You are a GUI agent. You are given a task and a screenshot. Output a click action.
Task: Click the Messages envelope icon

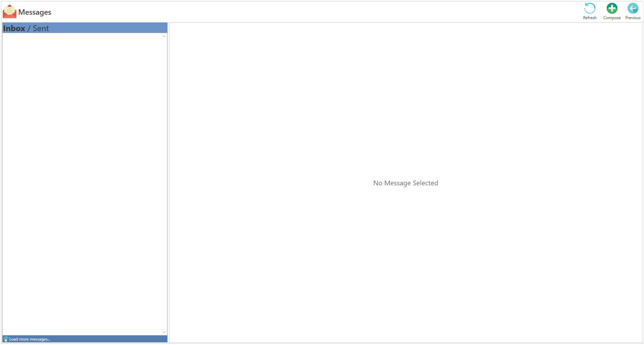10,12
